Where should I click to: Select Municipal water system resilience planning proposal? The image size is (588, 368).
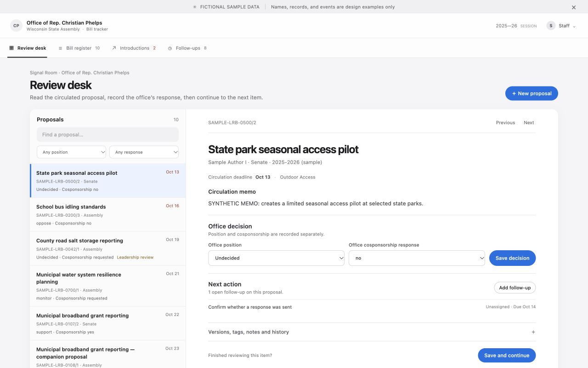click(108, 286)
